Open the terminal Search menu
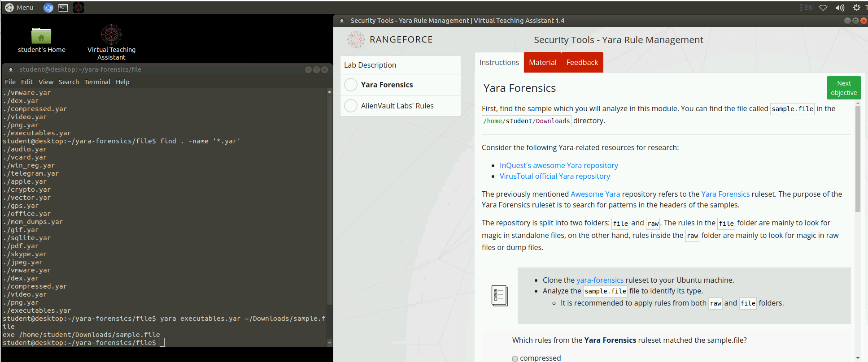The height and width of the screenshot is (362, 868). (x=69, y=82)
